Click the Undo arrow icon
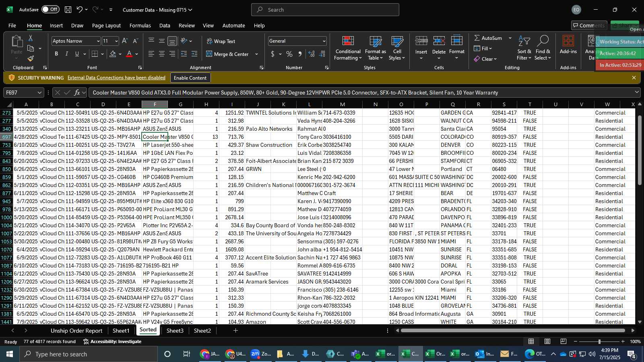644x362 pixels. click(x=80, y=10)
